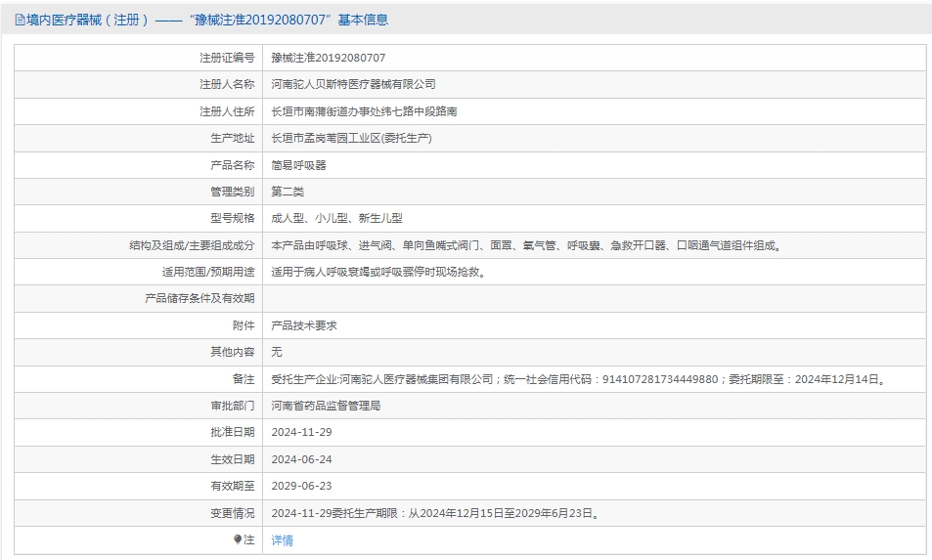
Task: Click the 注册人名称 label
Action: point(227,84)
